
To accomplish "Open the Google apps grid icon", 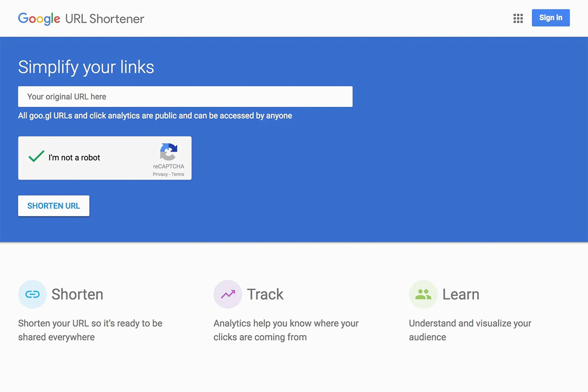I will coord(518,19).
